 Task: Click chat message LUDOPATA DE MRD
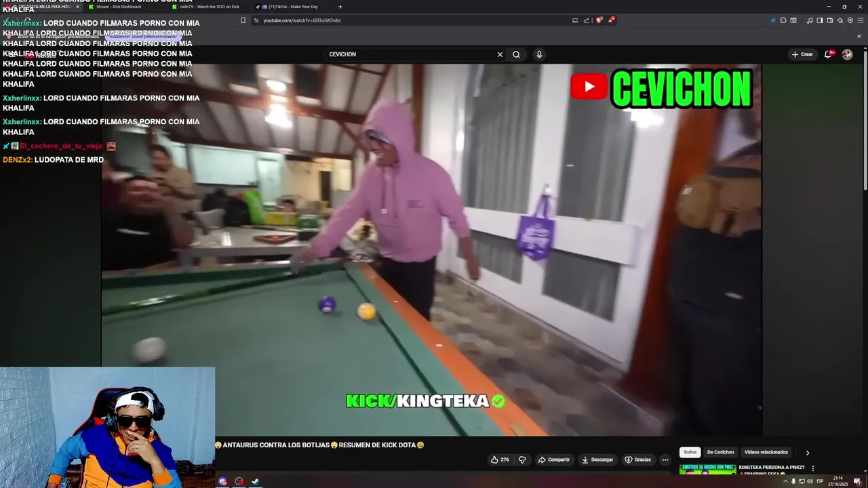pyautogui.click(x=69, y=160)
